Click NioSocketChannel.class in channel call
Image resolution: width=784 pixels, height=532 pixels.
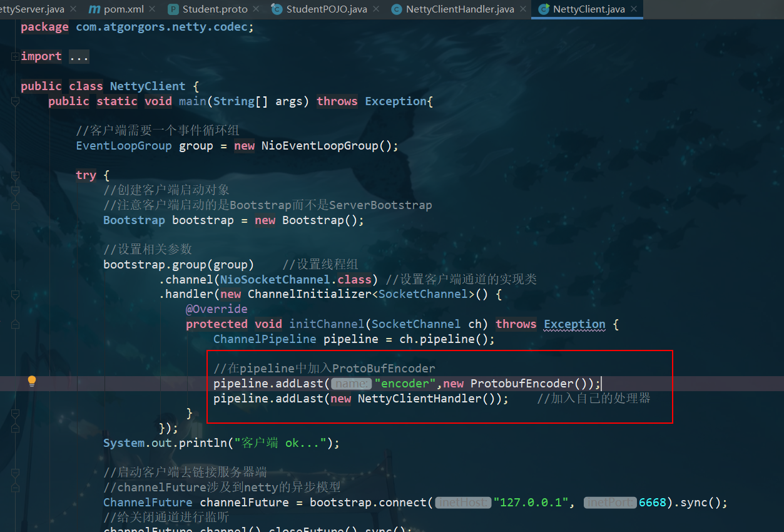295,279
